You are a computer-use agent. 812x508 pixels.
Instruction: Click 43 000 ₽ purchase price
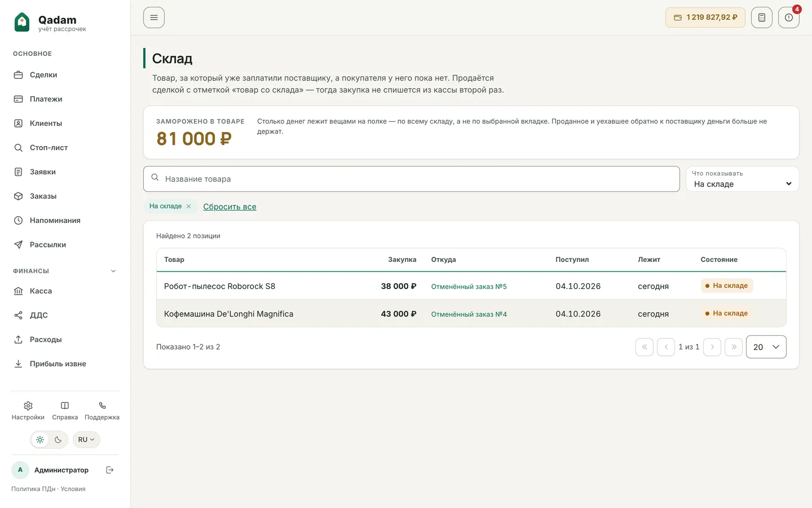399,314
